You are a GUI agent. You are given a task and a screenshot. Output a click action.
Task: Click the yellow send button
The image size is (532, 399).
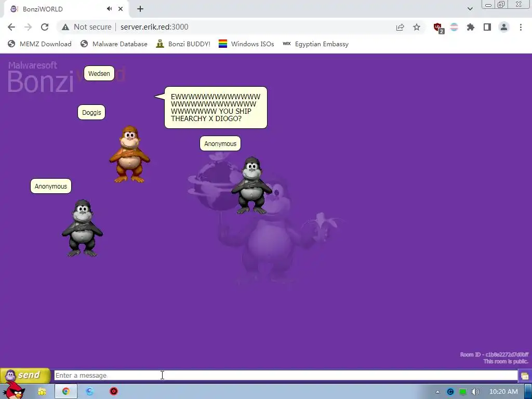pos(25,375)
